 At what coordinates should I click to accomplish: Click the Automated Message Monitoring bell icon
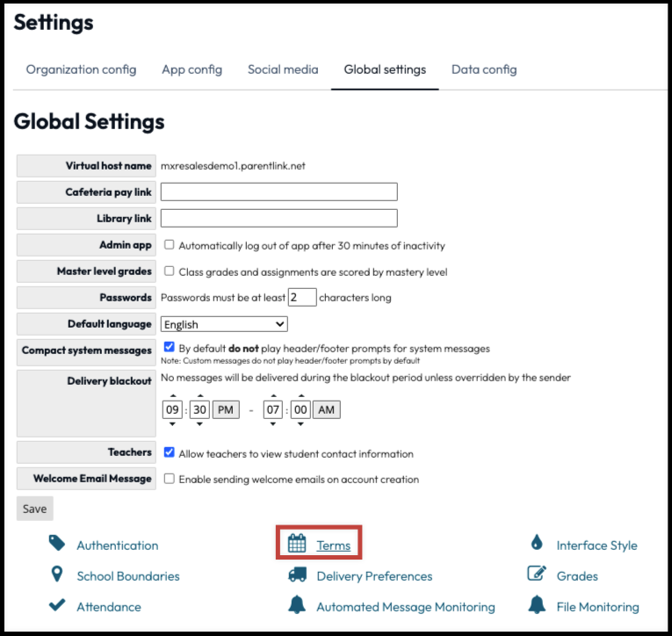click(x=297, y=605)
